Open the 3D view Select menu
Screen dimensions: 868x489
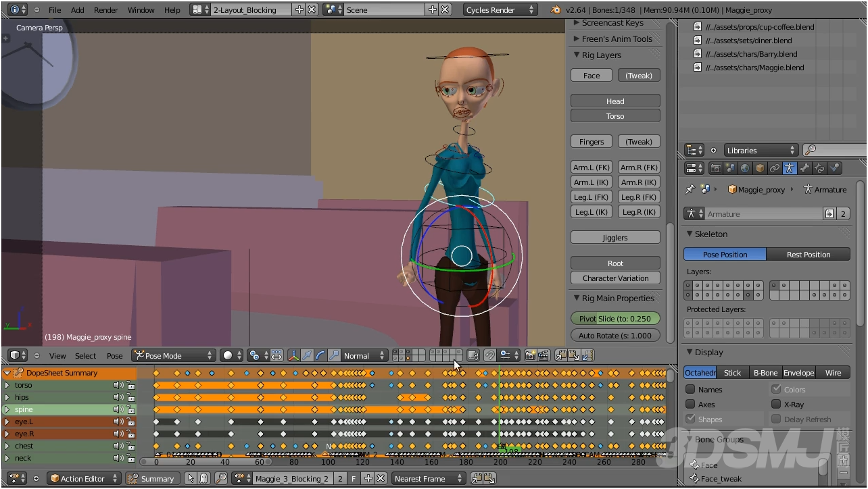pyautogui.click(x=85, y=355)
